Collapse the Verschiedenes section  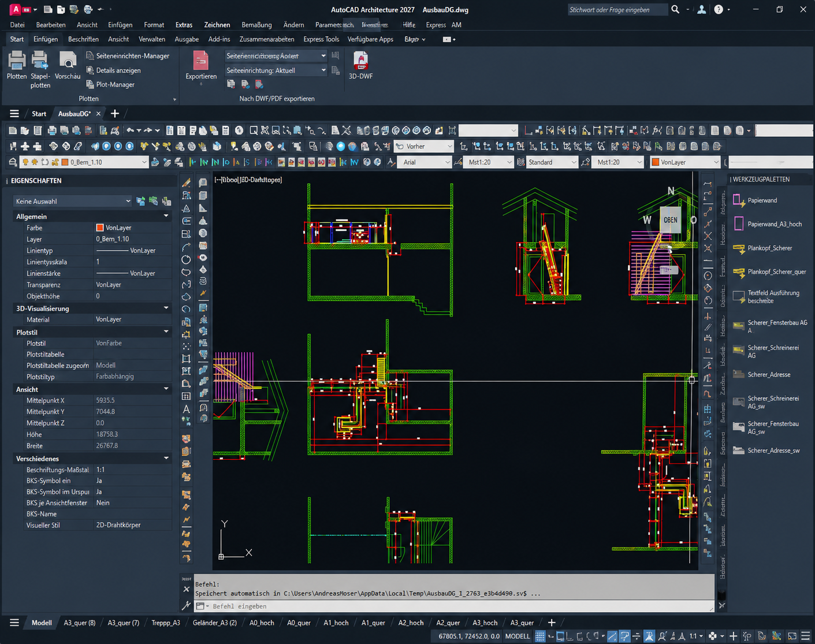[x=166, y=458]
